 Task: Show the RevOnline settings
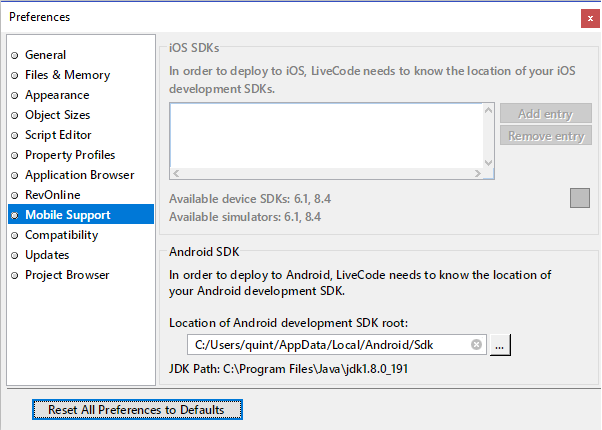tap(53, 195)
